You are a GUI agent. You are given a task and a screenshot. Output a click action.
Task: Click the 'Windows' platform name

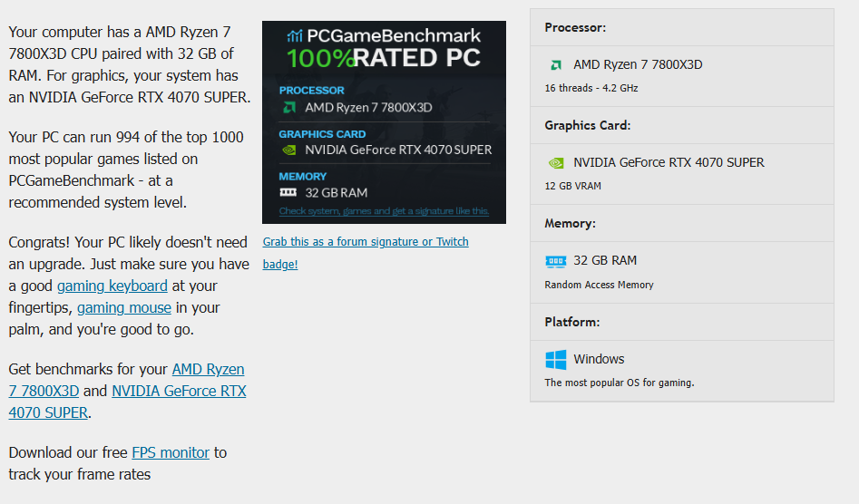pyautogui.click(x=599, y=359)
